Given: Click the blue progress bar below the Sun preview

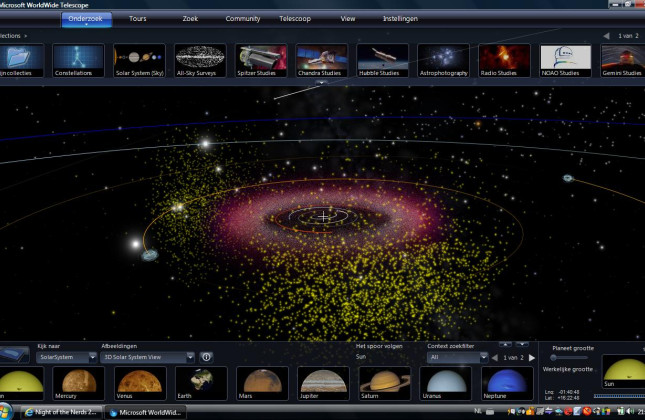Looking at the screenshot, I should (619, 396).
